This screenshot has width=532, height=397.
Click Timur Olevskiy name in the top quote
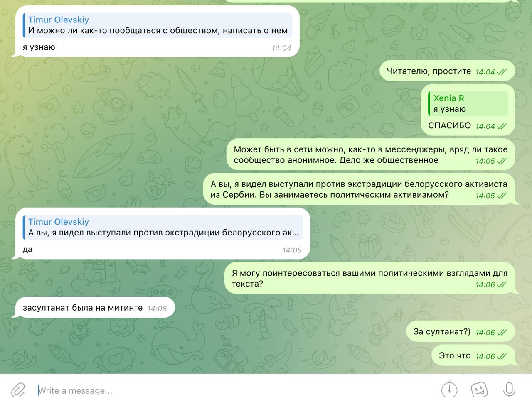tap(59, 20)
